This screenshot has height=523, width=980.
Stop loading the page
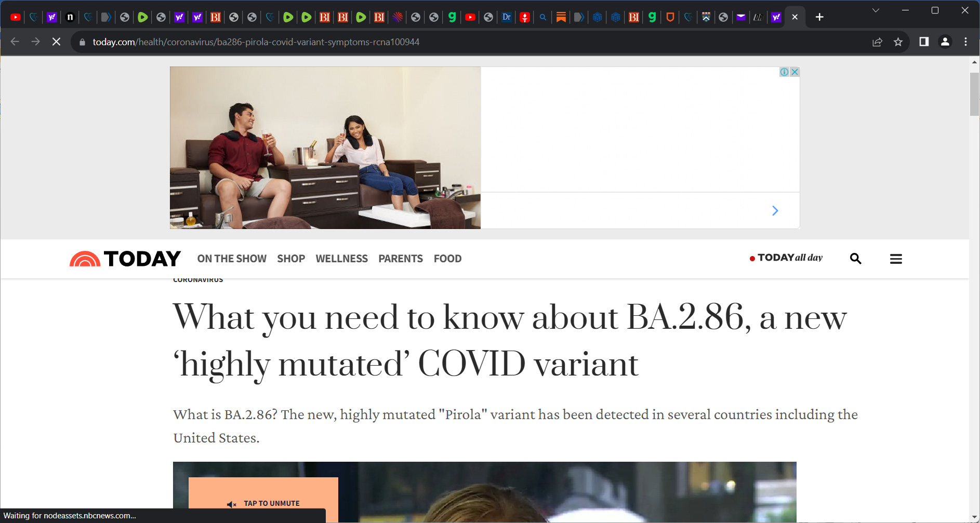[56, 42]
